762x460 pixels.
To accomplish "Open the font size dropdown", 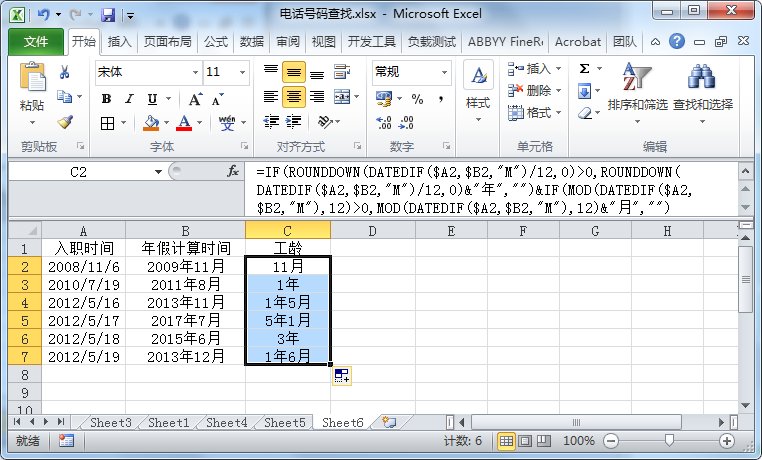I will pyautogui.click(x=242, y=72).
